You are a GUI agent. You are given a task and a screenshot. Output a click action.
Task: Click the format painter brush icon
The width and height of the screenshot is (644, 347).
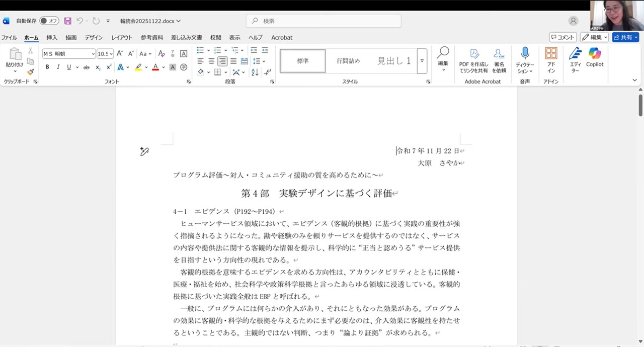pyautogui.click(x=31, y=72)
